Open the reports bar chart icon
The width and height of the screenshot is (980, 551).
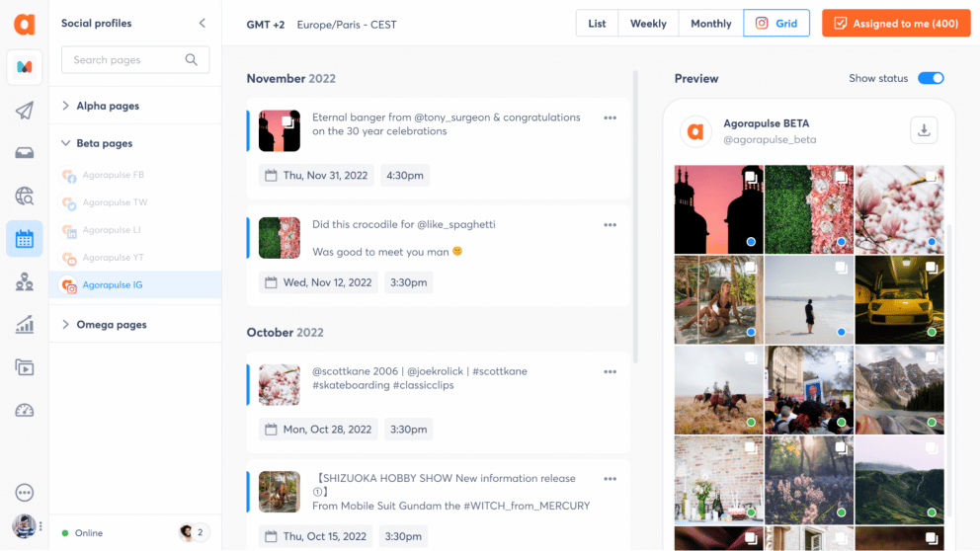pos(25,325)
